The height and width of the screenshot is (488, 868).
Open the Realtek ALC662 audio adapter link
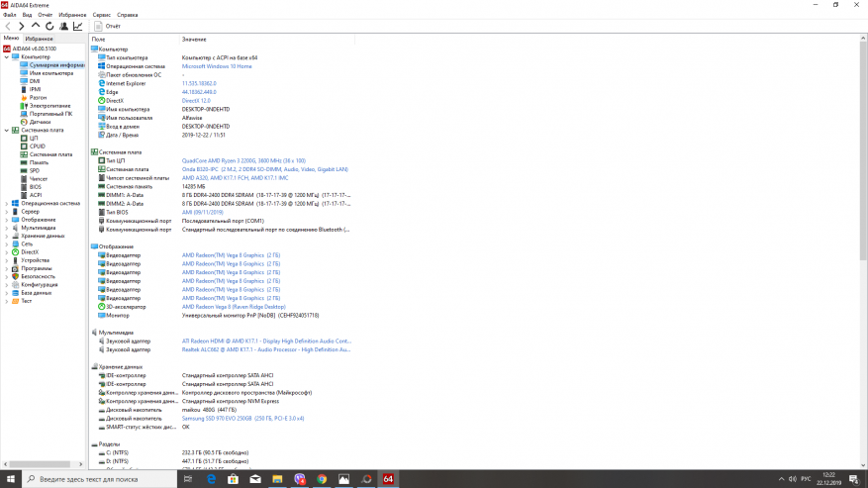[x=265, y=349]
